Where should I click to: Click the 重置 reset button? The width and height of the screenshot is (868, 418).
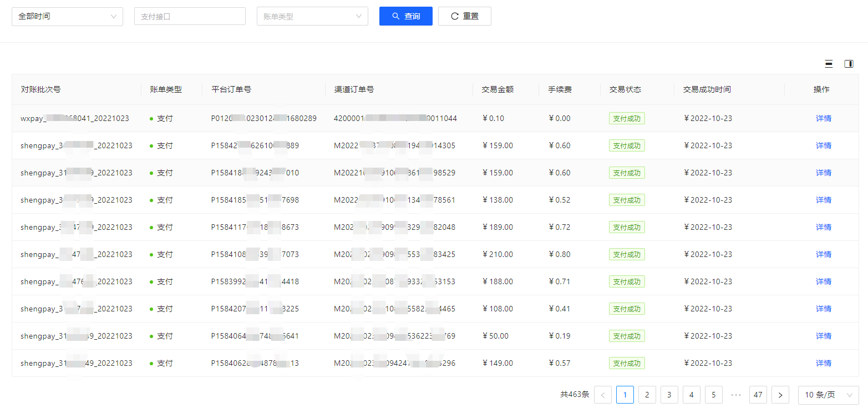click(x=464, y=16)
